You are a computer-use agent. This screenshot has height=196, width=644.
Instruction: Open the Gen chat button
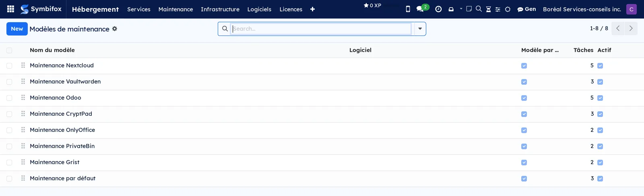(x=526, y=9)
